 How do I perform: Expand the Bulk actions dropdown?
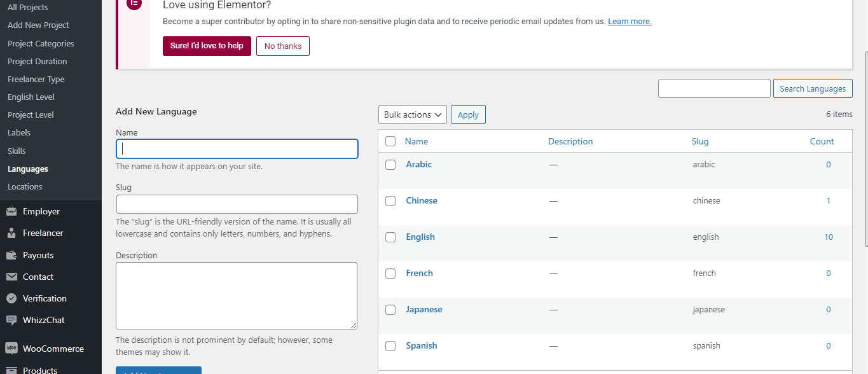click(x=413, y=114)
